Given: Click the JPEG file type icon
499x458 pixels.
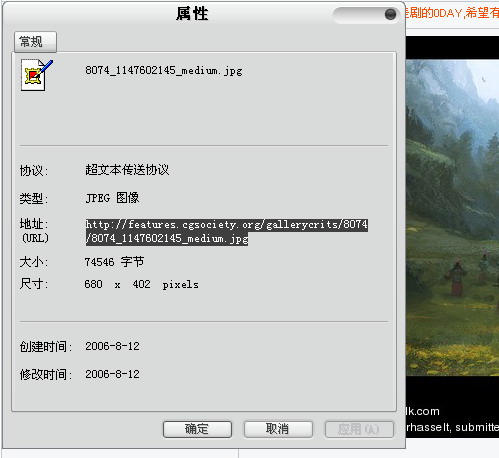Looking at the screenshot, I should [x=37, y=75].
